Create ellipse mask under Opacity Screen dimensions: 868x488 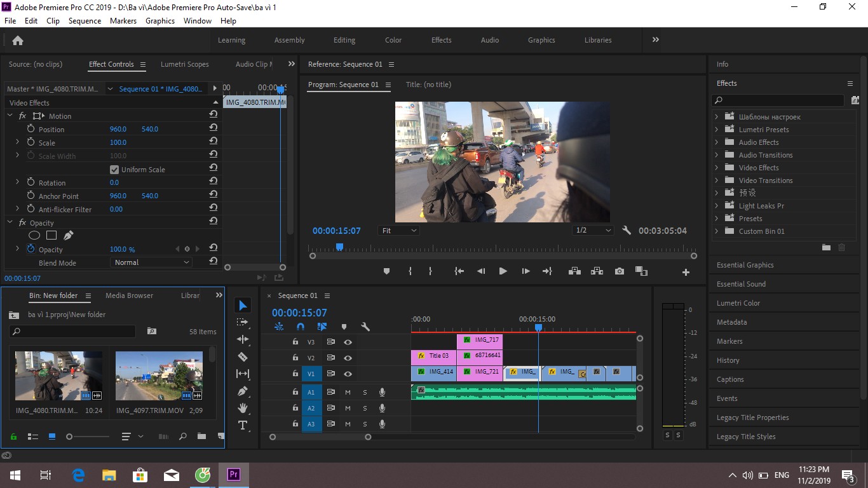pyautogui.click(x=34, y=236)
